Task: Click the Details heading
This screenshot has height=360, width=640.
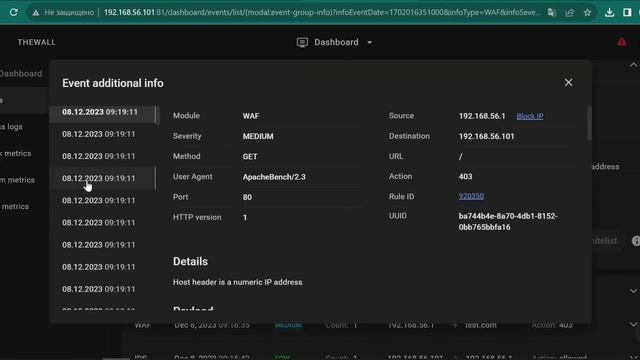Action: tap(190, 261)
